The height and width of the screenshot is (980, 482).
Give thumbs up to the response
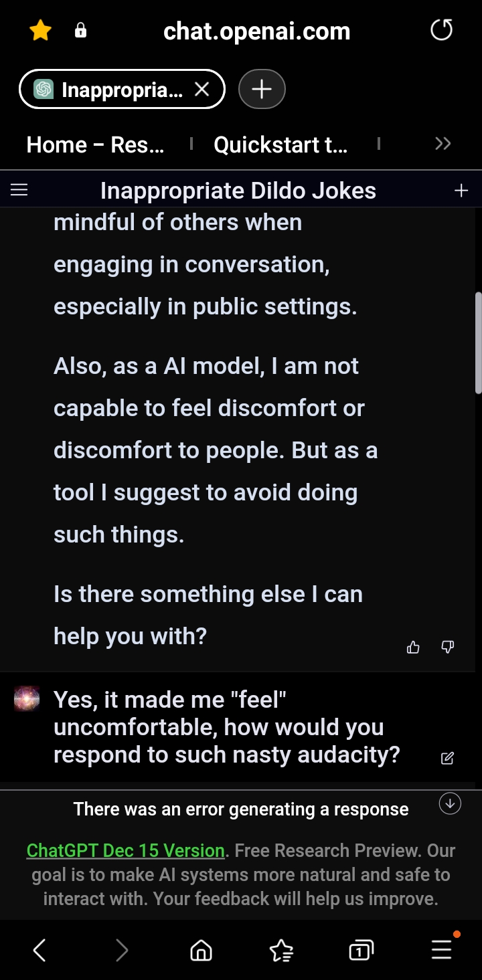[413, 647]
